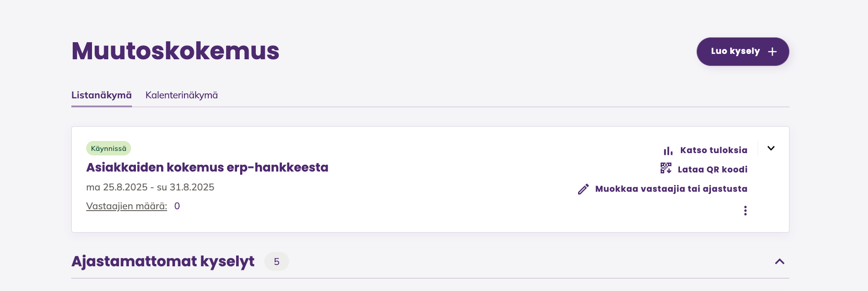Viewport: 868px width, 291px height.
Task: Open survey Asiakkaiden kokemus erp-hankkeesta
Action: click(x=207, y=168)
